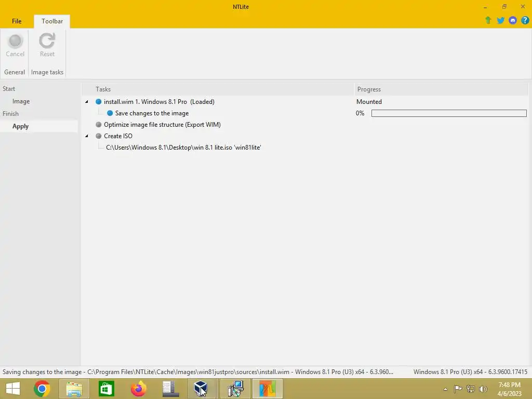Restore down the NTLite window
The height and width of the screenshot is (399, 532).
click(x=504, y=6)
